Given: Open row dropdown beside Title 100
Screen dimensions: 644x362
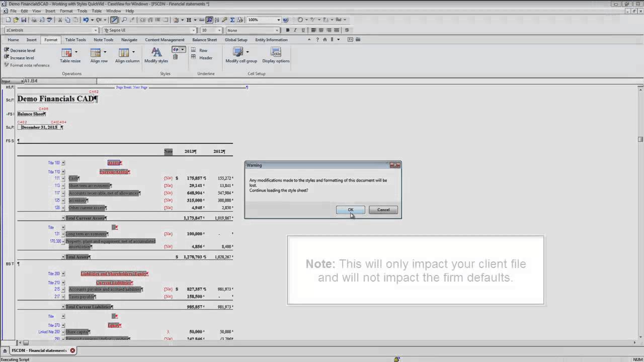Looking at the screenshot, I should click(63, 163).
